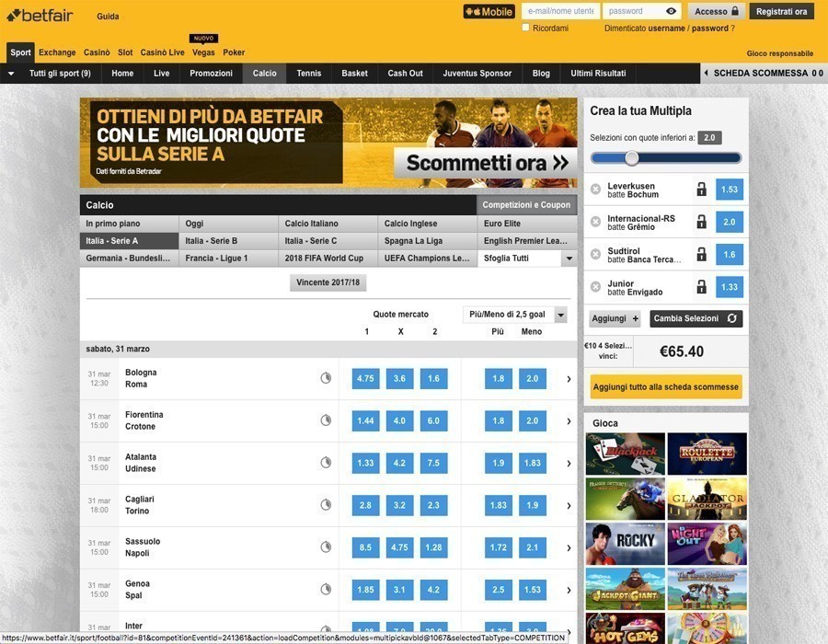Tick the Ricordami checkbox
The image size is (828, 644).
point(525,28)
